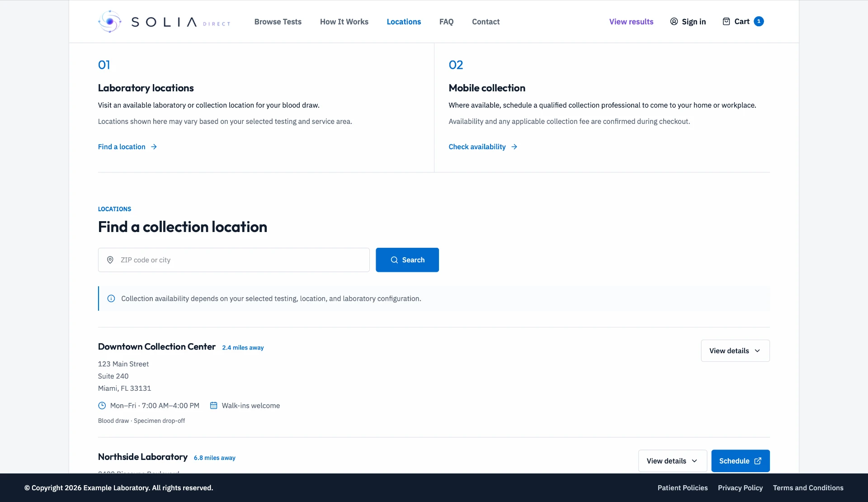Select the Locations nav item
This screenshot has height=502, width=868.
404,22
